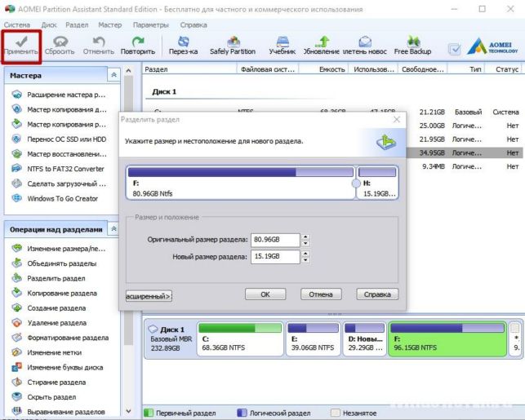Click the Сбросить (Discard) toolbar icon
The image size is (525, 420).
[x=60, y=46]
